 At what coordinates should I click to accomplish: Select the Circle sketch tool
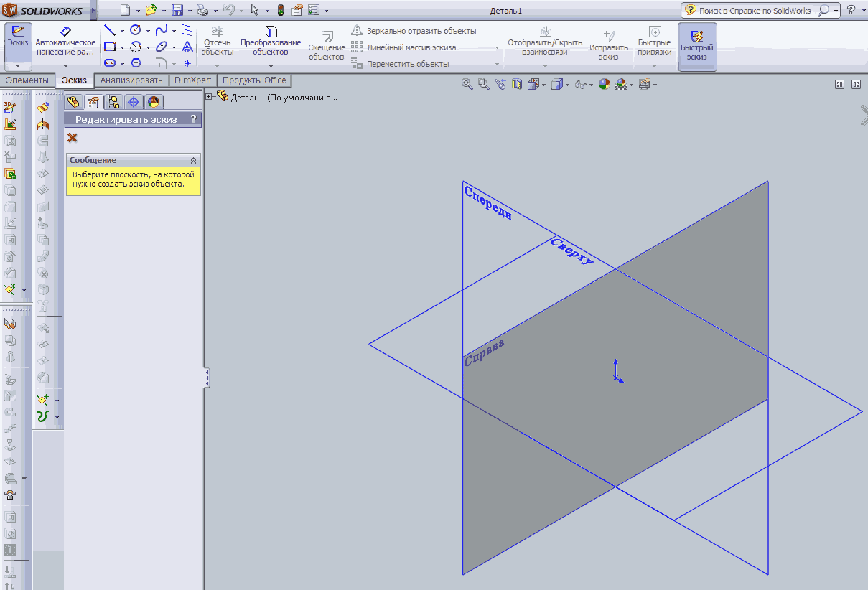click(x=135, y=30)
